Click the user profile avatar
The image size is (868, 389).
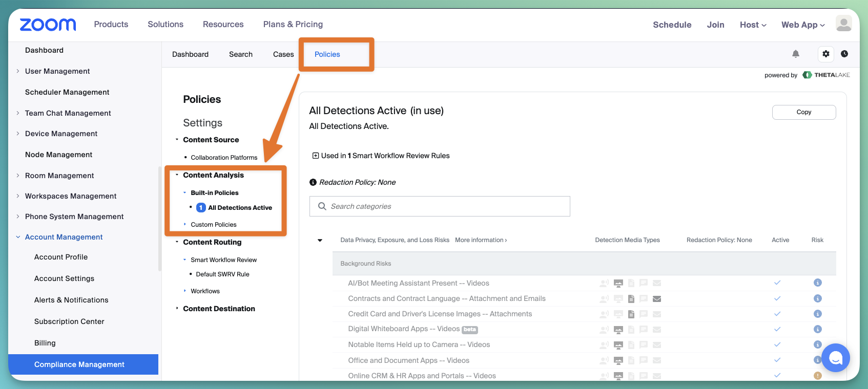(843, 24)
